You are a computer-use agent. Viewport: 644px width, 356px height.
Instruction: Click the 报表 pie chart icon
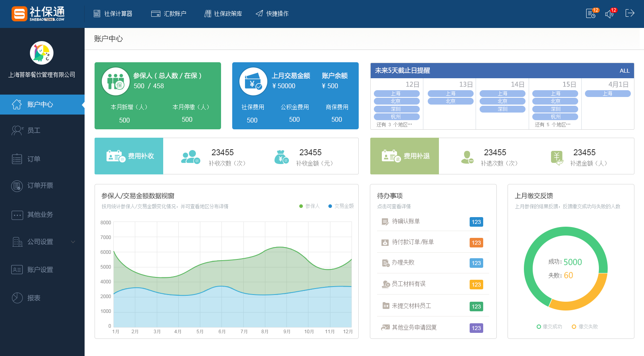[x=17, y=298]
